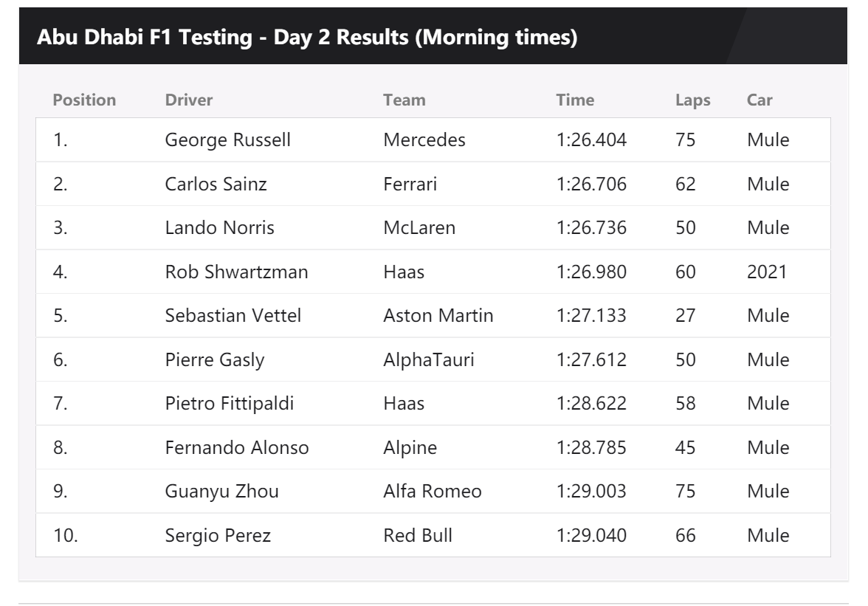Image resolution: width=868 pixels, height=606 pixels.
Task: Click the Car column header
Action: [x=759, y=100]
